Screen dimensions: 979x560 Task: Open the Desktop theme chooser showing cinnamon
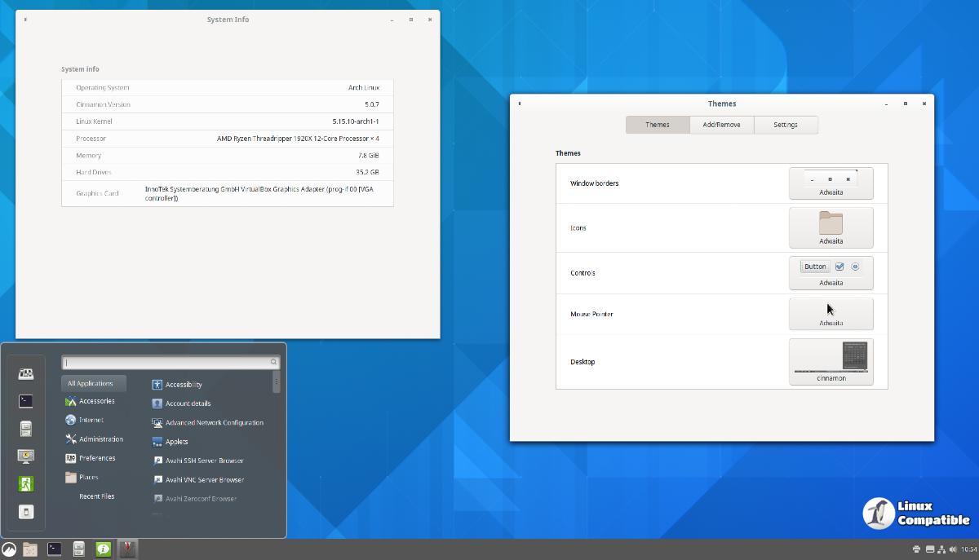click(x=831, y=362)
